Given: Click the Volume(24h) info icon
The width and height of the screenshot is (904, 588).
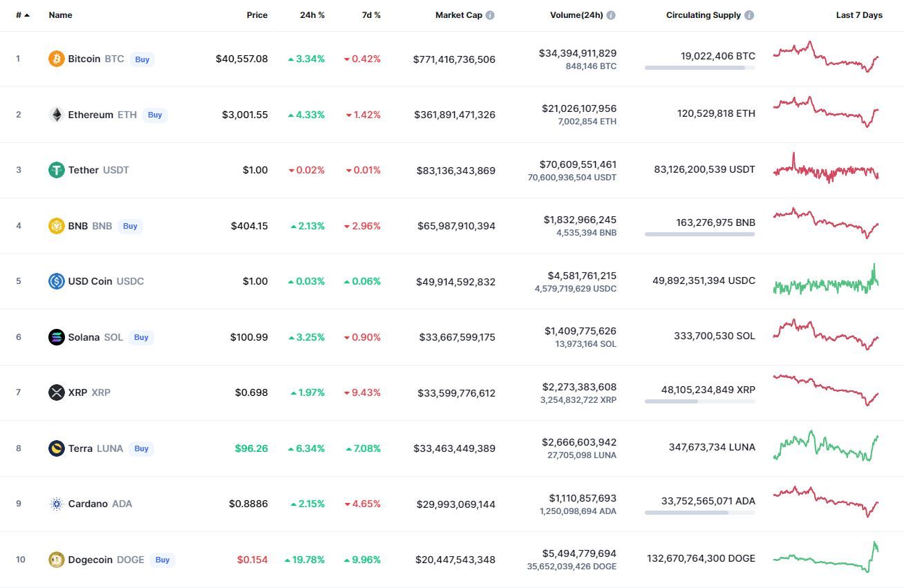Looking at the screenshot, I should pyautogui.click(x=611, y=15).
